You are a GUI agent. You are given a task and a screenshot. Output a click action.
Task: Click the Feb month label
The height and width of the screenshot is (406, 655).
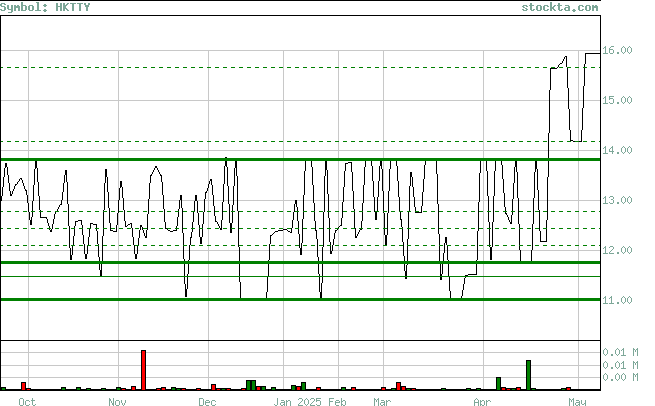click(337, 402)
